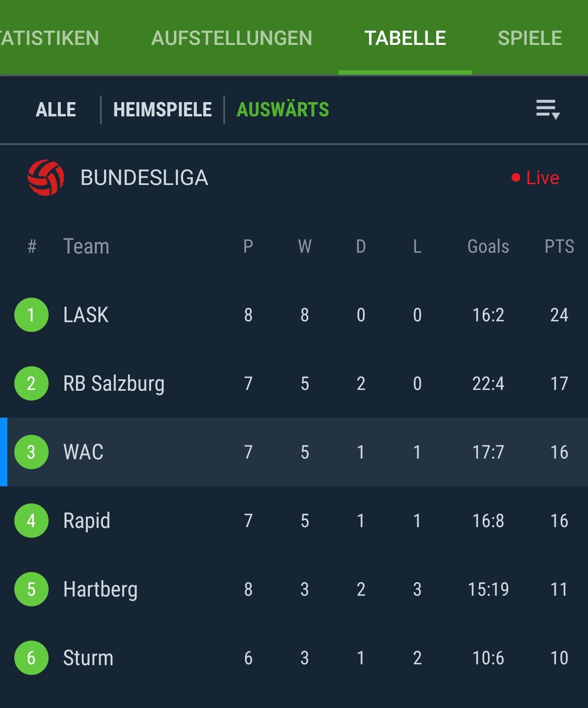Image resolution: width=588 pixels, height=708 pixels.
Task: Tap the rank 4 badge beside Rapid
Action: click(31, 521)
